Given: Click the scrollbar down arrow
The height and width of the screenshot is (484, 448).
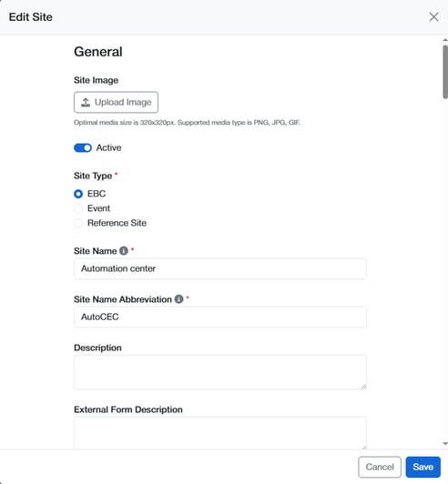Looking at the screenshot, I should click(445, 444).
